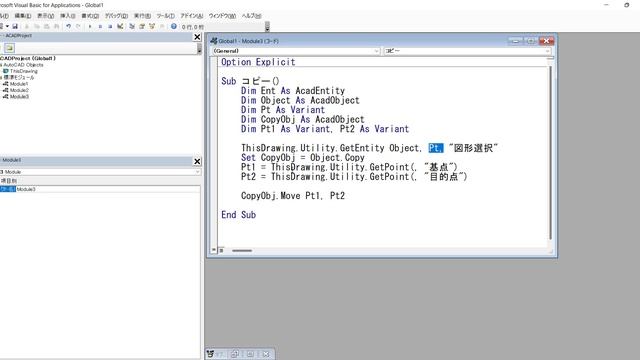This screenshot has height=360, width=640.
Task: Click the blue Help question mark icon
Action: 173,27
